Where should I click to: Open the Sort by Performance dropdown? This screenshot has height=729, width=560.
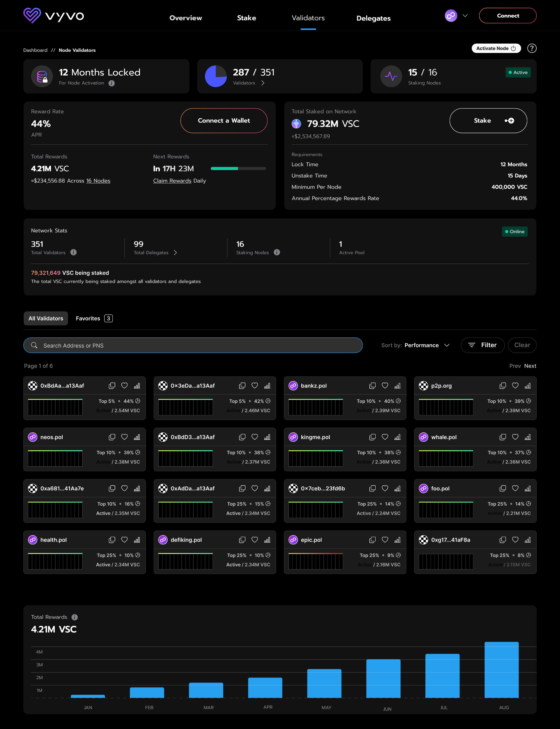[427, 345]
